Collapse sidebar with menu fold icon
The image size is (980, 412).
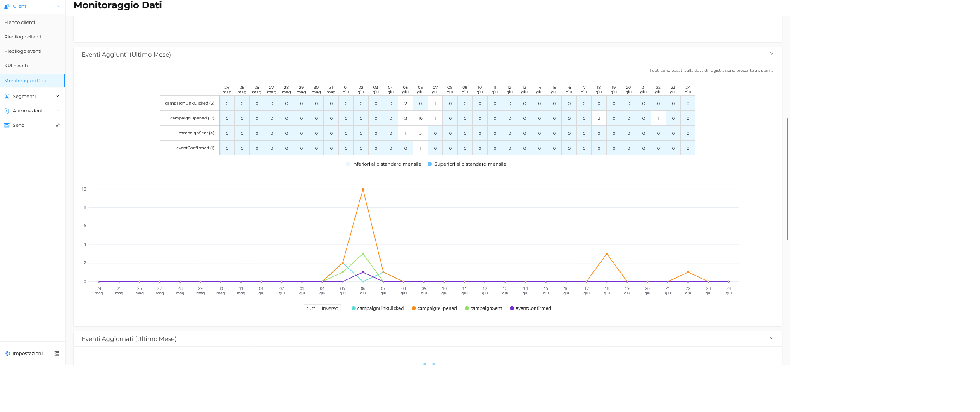(x=57, y=353)
